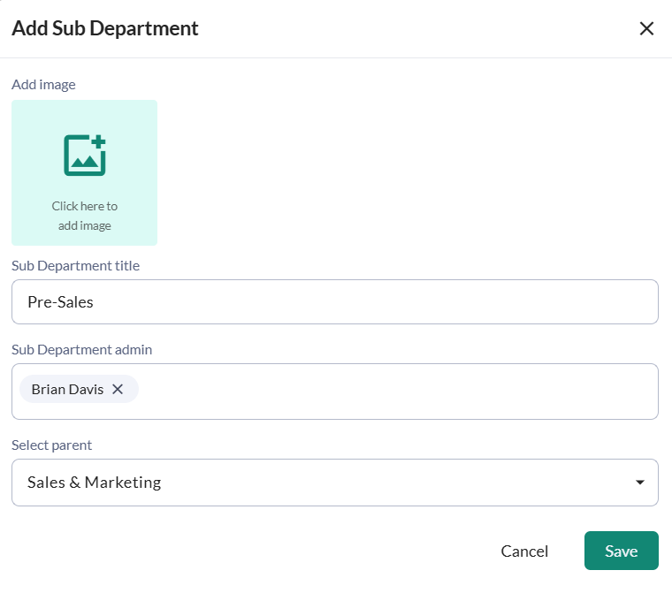Click the Select parent dropdown arrow

[640, 483]
